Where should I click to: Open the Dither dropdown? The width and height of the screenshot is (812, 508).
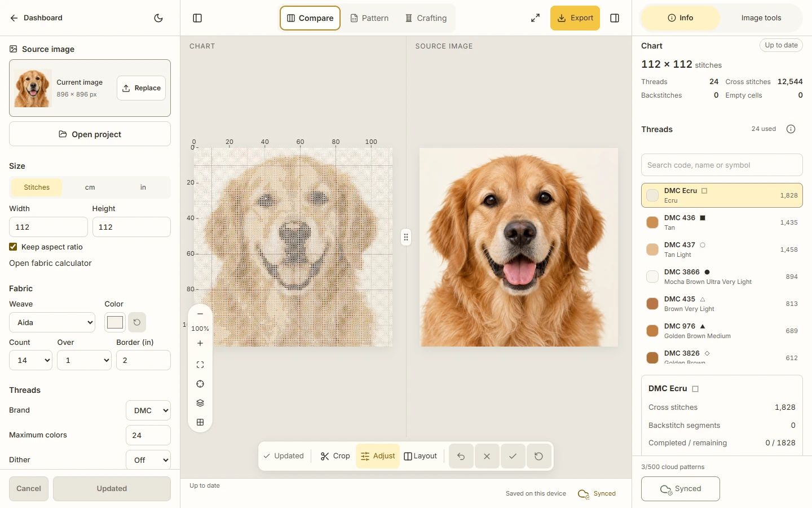[148, 460]
